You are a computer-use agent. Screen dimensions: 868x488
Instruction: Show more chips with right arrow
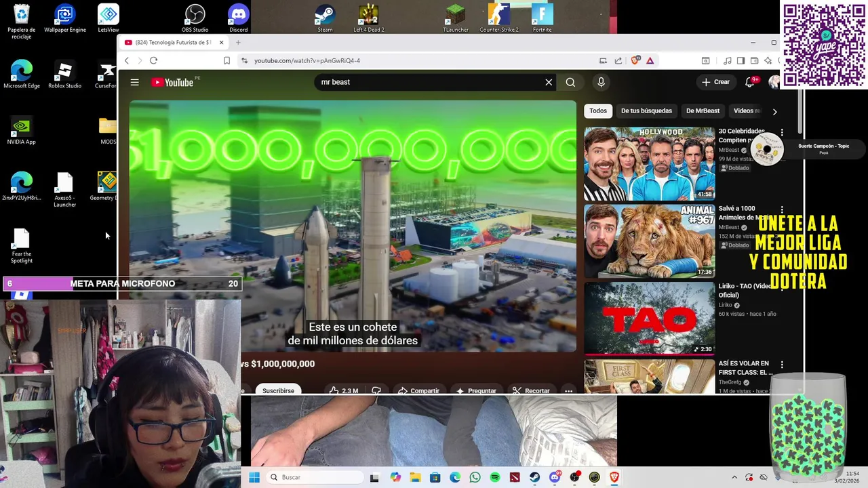coord(774,111)
